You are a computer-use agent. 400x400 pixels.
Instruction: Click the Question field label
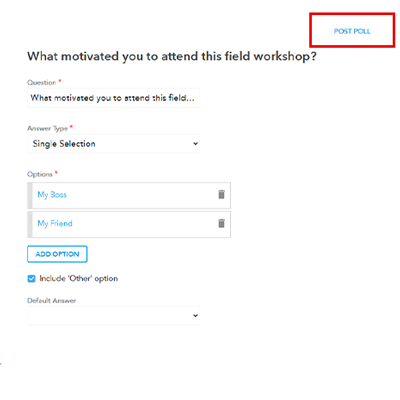[42, 82]
